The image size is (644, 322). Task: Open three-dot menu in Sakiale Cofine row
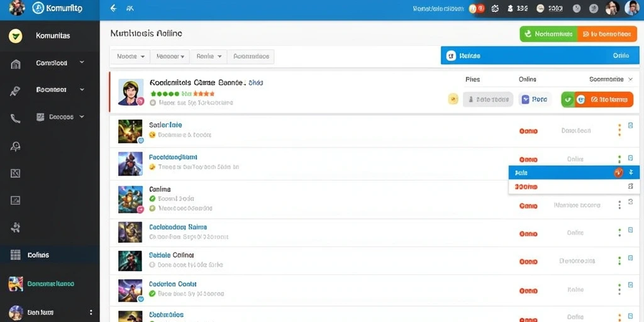click(x=619, y=261)
